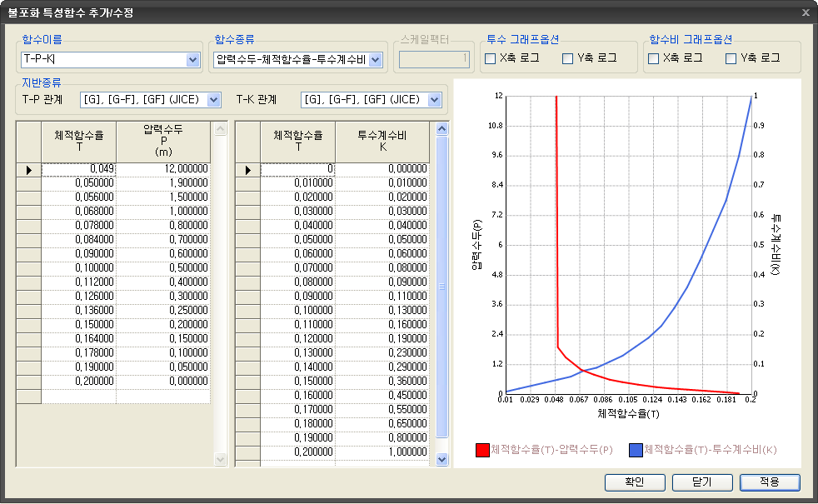Click row arrow indicator in T-K table
818x504 pixels.
point(247,169)
